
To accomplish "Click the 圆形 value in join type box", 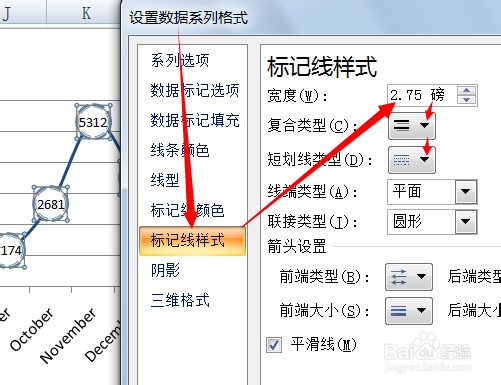I will tap(407, 221).
